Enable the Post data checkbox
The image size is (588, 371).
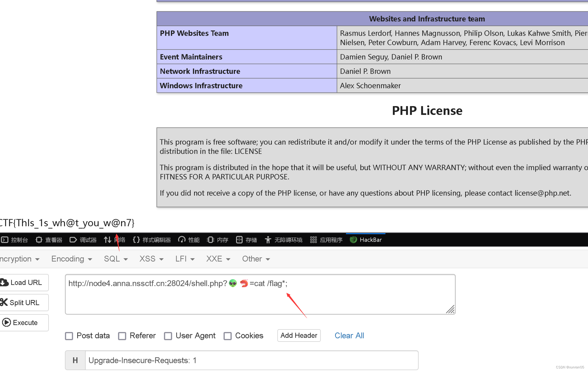coord(69,336)
